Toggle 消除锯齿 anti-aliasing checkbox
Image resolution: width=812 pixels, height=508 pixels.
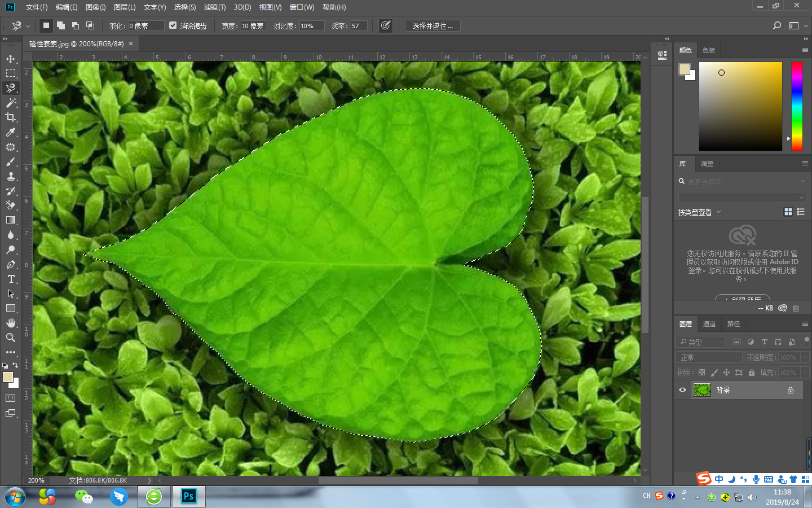point(173,25)
